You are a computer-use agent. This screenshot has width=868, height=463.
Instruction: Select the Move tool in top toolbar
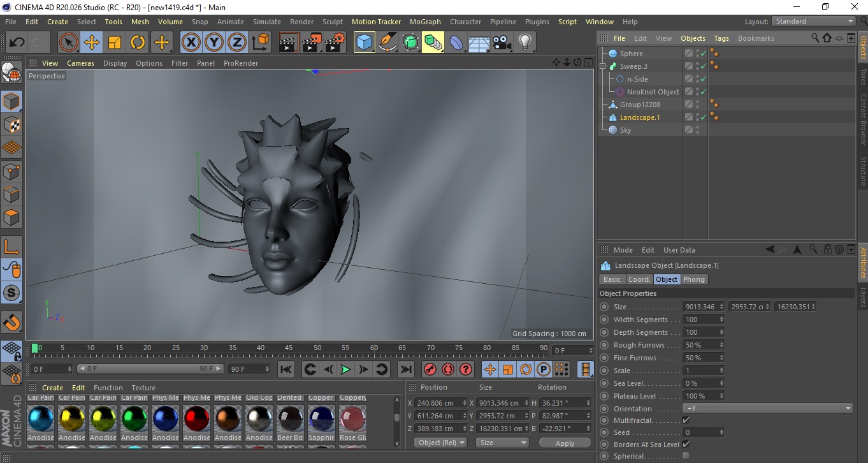[x=91, y=43]
